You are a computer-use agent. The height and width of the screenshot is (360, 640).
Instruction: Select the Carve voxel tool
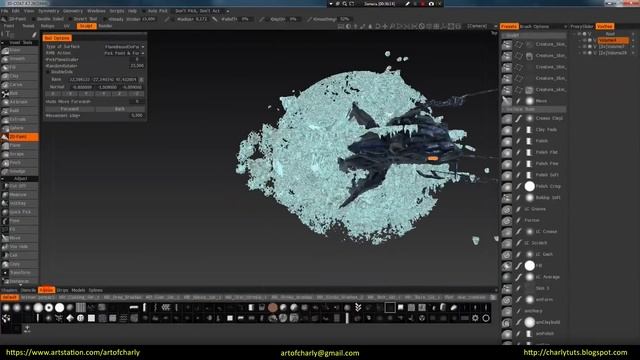[x=20, y=84]
